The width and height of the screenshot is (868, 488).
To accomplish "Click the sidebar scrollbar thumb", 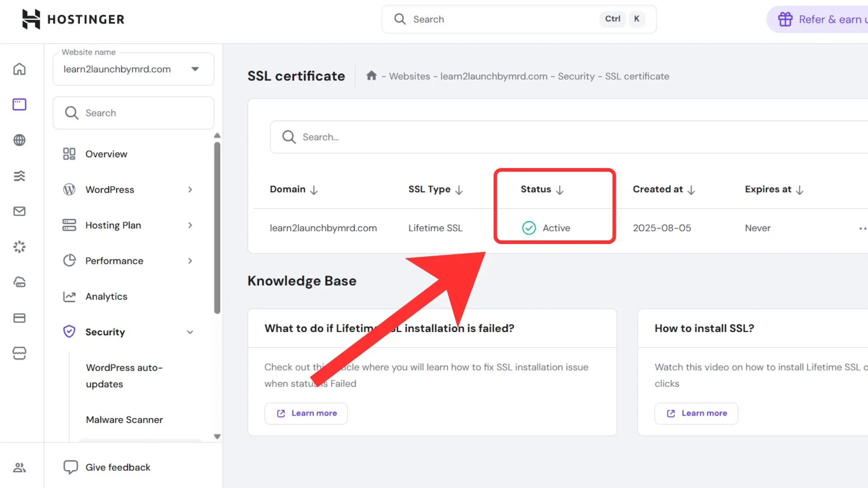I will click(217, 228).
